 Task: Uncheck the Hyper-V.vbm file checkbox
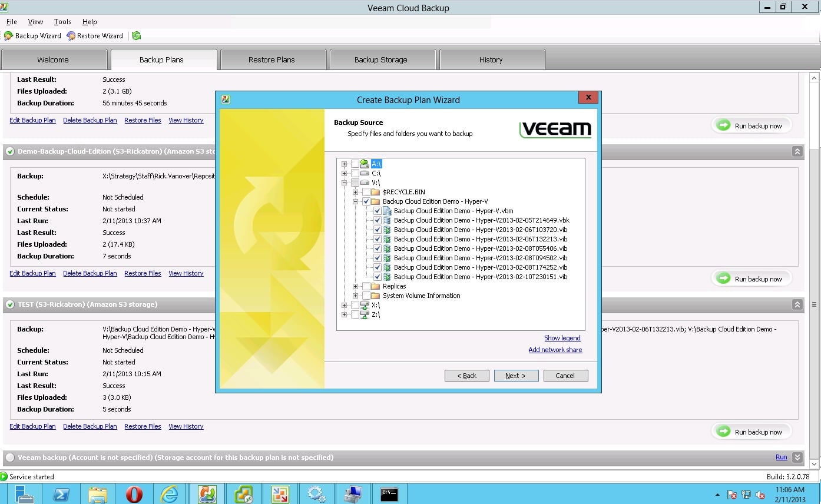click(x=378, y=211)
